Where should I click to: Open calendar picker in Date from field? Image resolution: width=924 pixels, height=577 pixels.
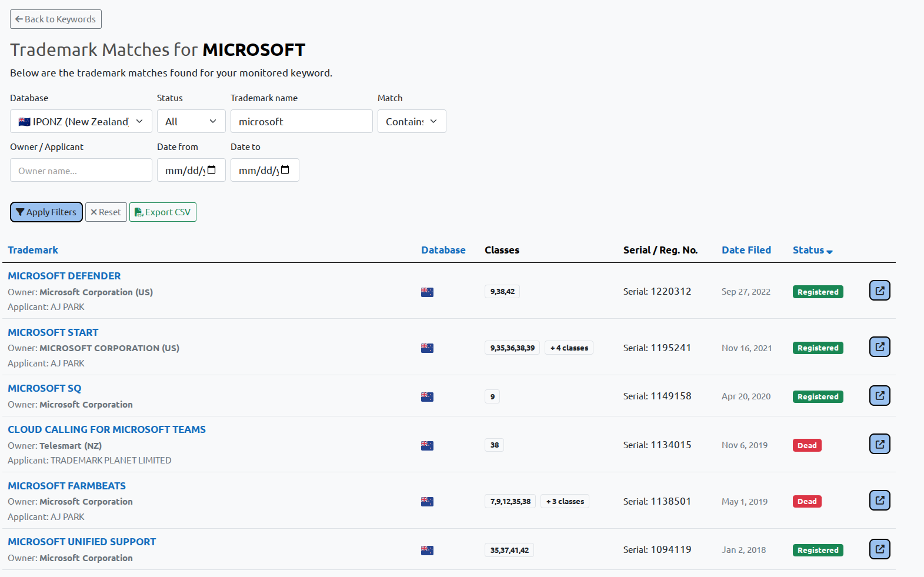coord(212,170)
